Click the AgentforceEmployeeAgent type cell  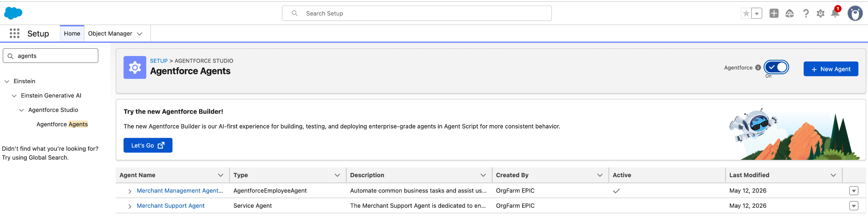[x=270, y=191]
